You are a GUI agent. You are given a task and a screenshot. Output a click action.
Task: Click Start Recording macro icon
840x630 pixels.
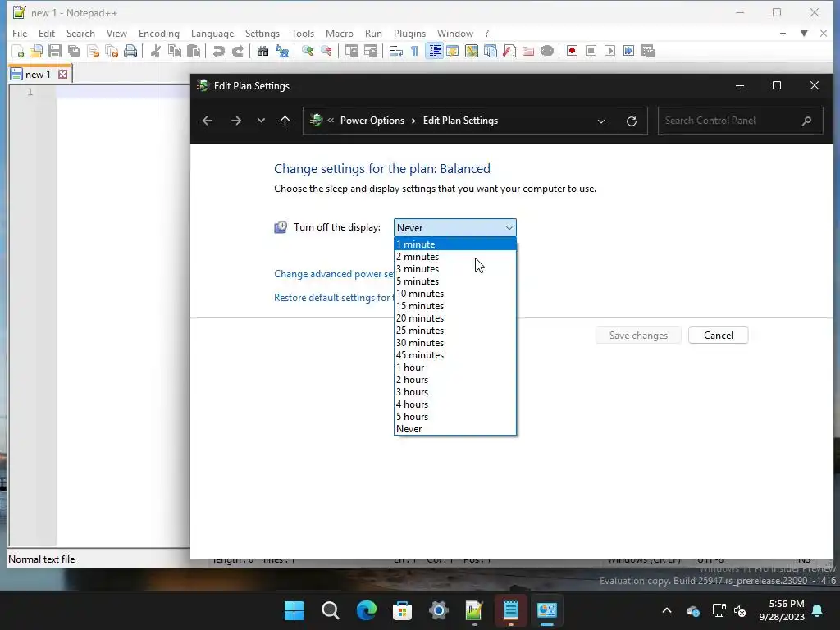pos(572,51)
